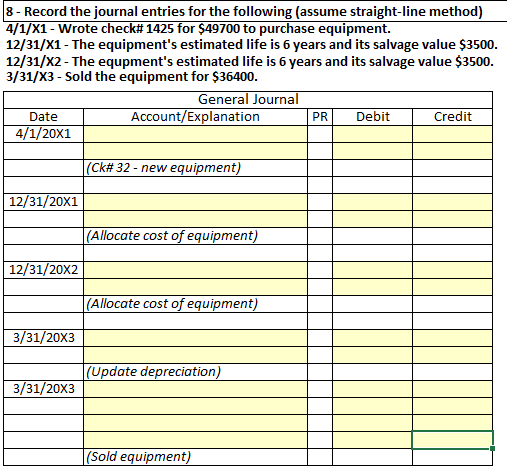The width and height of the screenshot is (507, 470).
Task: Click the selected credit cell with green border
Action: [x=452, y=440]
